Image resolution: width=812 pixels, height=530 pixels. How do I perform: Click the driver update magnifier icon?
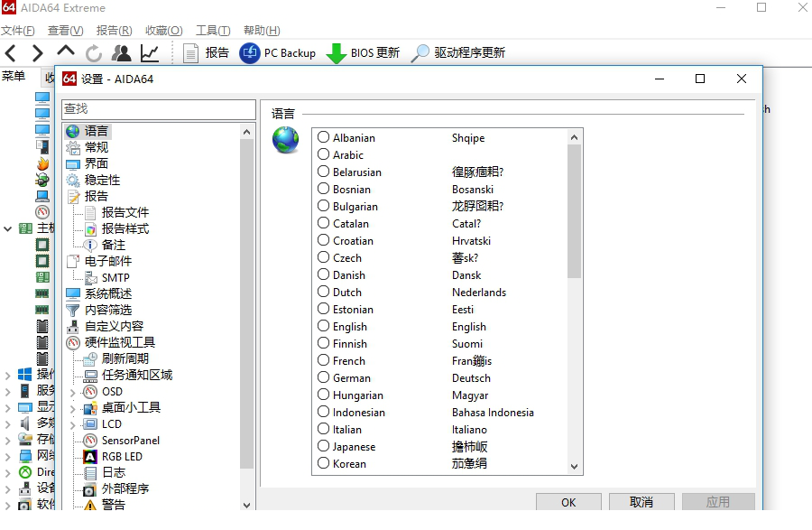coord(420,53)
